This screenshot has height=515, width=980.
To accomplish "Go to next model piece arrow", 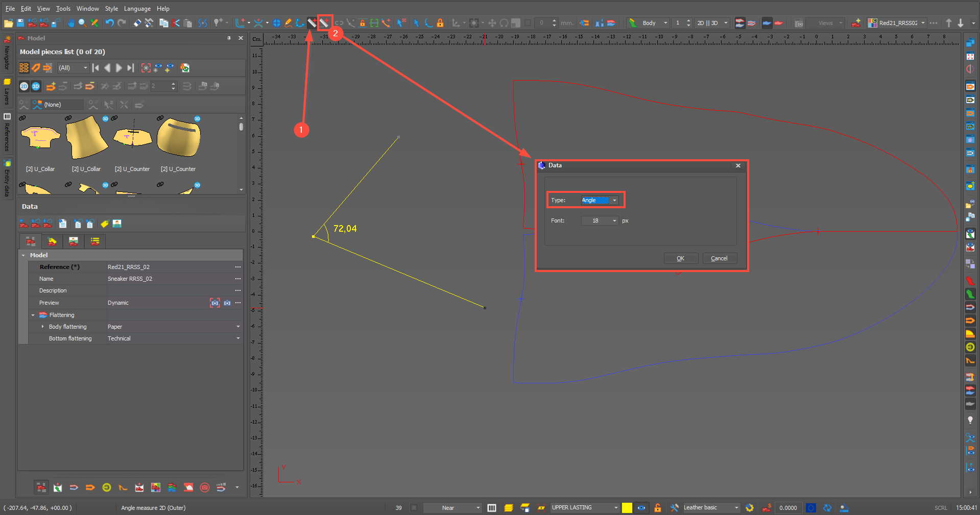I will [118, 68].
